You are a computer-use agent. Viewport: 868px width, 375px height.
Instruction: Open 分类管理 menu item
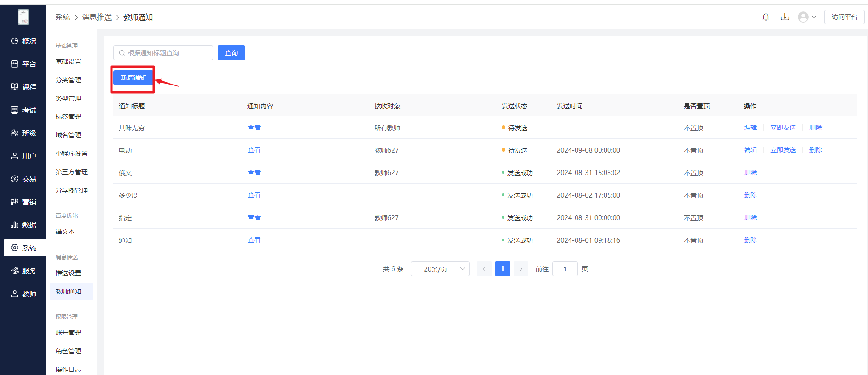[x=68, y=80]
